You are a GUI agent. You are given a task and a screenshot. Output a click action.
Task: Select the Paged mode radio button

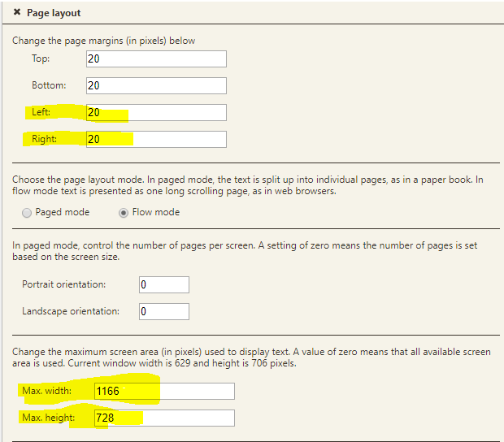tap(28, 213)
